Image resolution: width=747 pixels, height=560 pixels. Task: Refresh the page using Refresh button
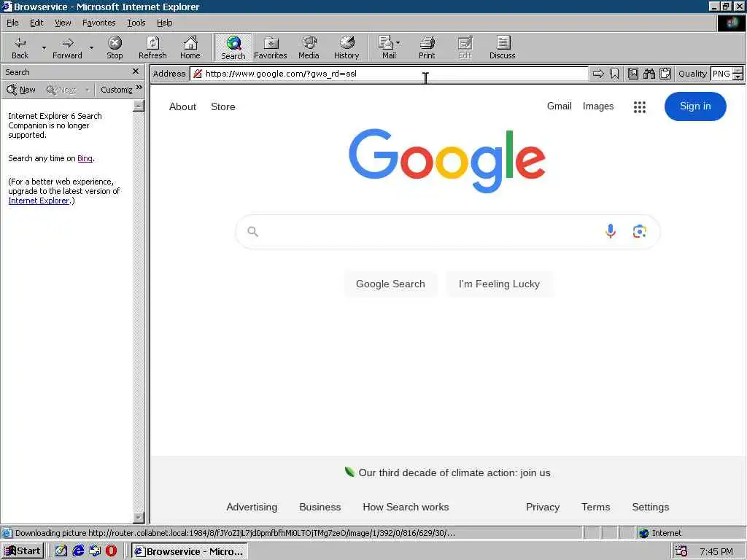coord(152,47)
